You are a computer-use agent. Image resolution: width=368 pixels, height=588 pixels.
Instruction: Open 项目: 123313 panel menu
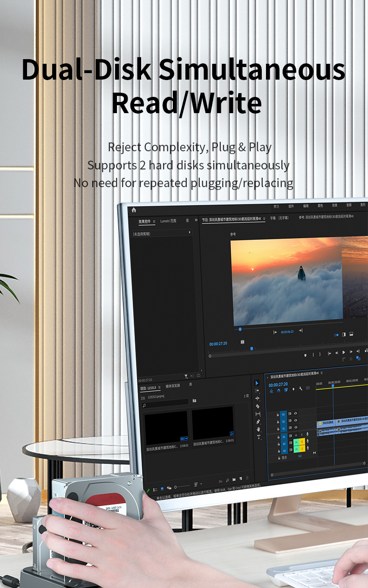pos(159,387)
